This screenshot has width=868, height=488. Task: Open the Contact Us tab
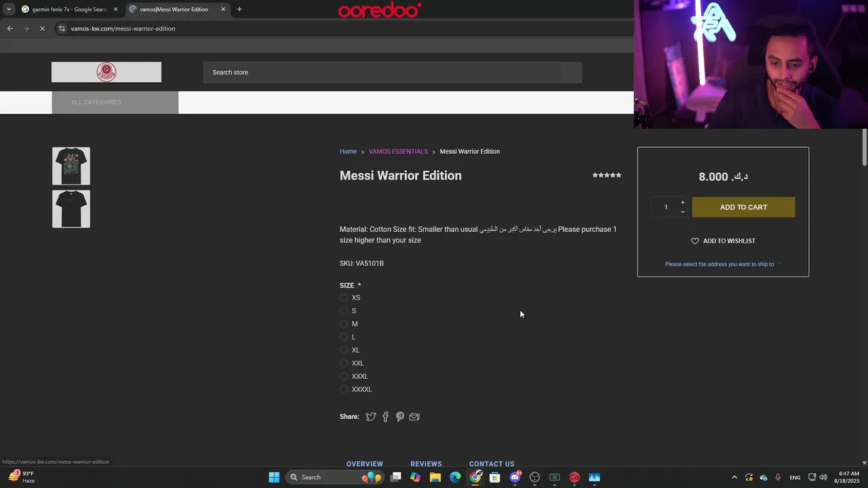pos(492,464)
